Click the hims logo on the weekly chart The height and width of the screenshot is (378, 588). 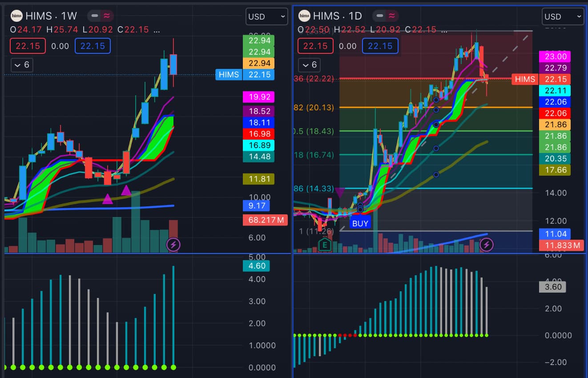16,16
